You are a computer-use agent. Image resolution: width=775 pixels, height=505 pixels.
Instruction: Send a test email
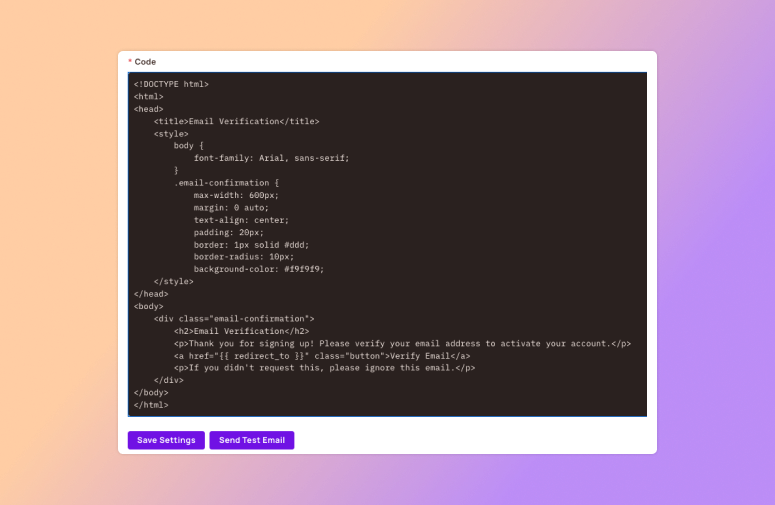pyautogui.click(x=252, y=440)
